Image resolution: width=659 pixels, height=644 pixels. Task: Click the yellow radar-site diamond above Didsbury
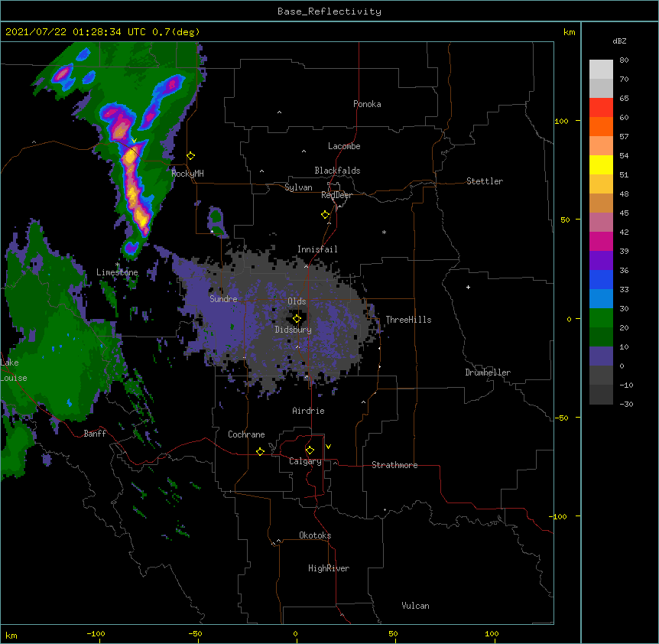click(x=297, y=318)
